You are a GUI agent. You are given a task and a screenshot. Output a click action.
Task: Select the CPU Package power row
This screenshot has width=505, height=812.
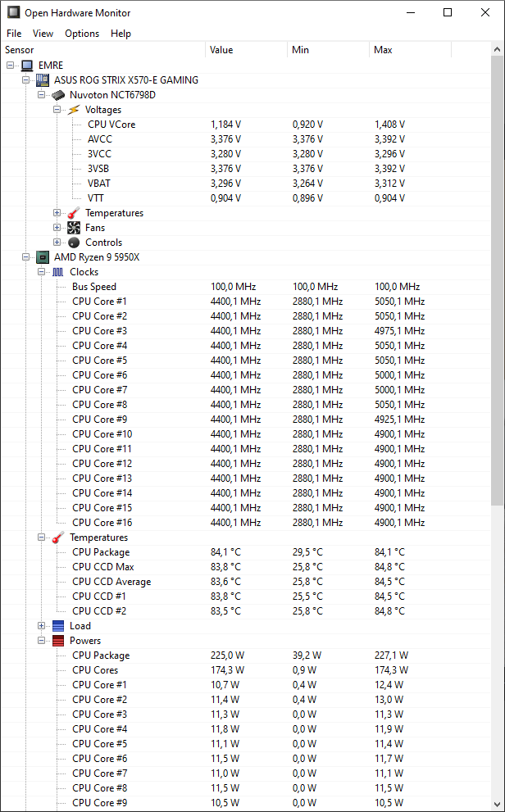(x=245, y=655)
